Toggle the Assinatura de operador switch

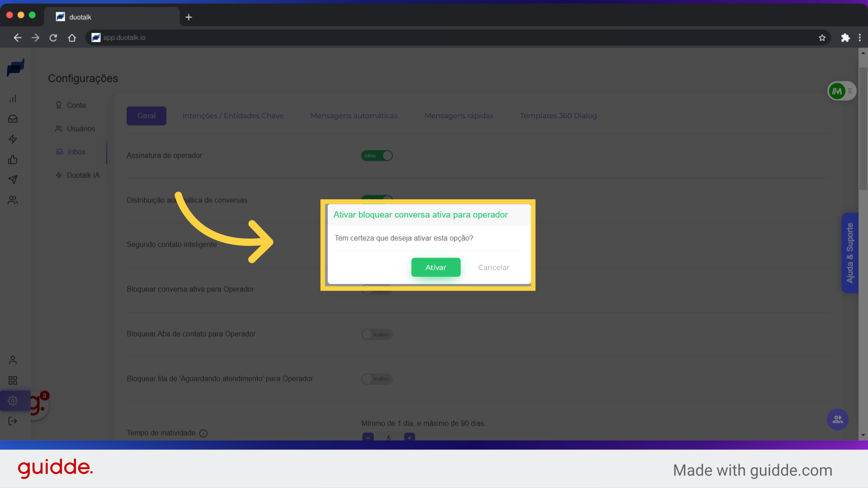pyautogui.click(x=377, y=155)
